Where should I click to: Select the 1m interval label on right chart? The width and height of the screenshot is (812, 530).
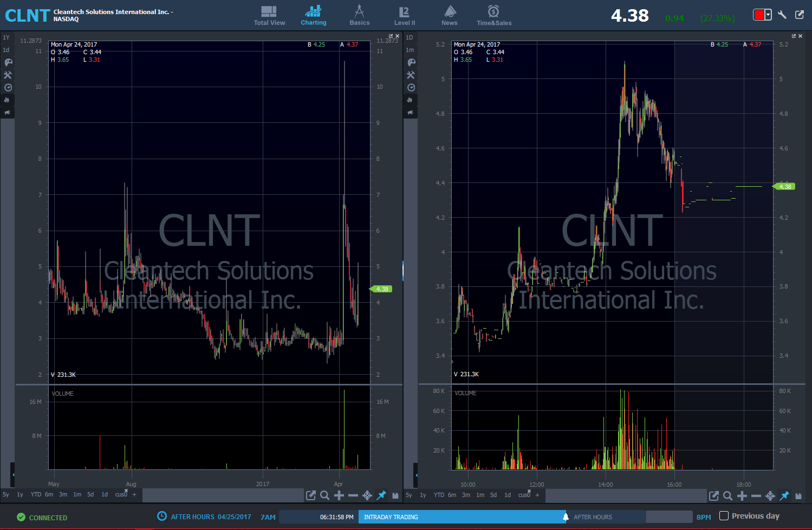pos(410,50)
